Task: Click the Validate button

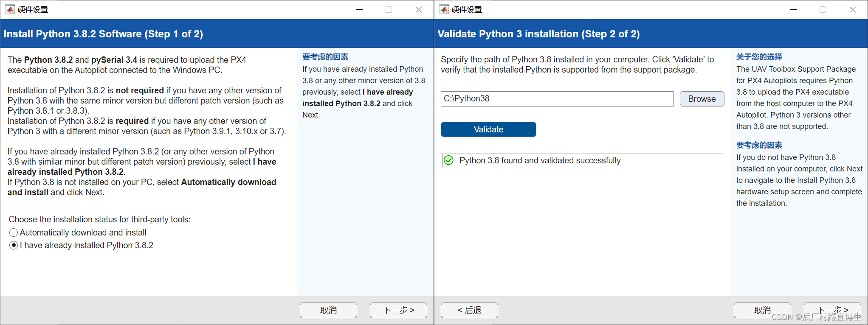Action: pos(488,129)
